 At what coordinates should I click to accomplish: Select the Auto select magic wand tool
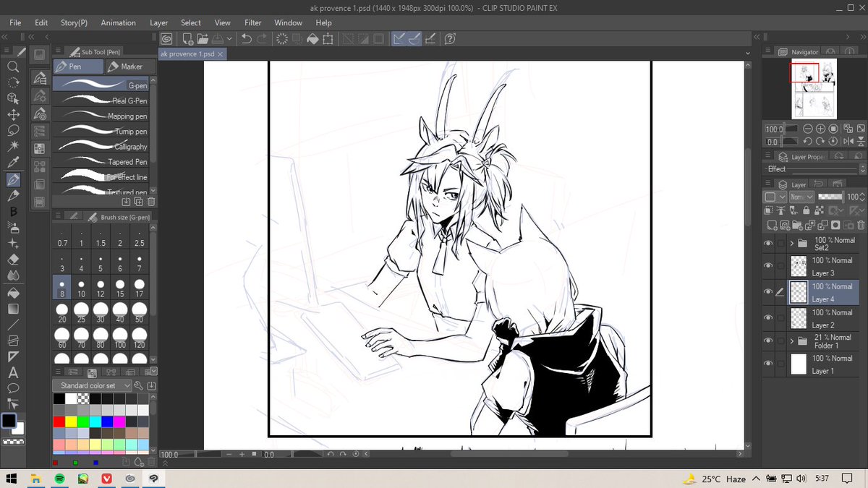[13, 147]
